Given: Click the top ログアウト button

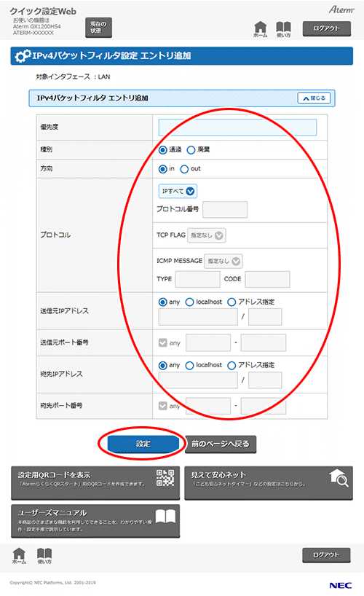Looking at the screenshot, I should pos(326,28).
